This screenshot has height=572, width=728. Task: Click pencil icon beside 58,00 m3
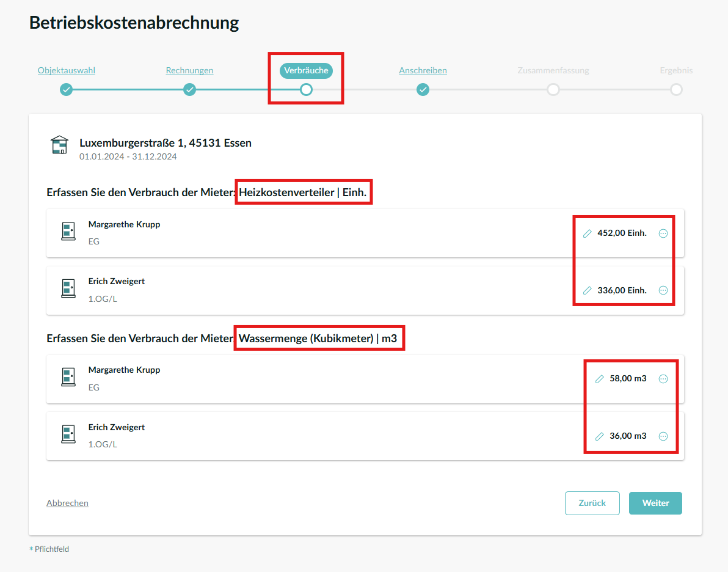coord(600,379)
